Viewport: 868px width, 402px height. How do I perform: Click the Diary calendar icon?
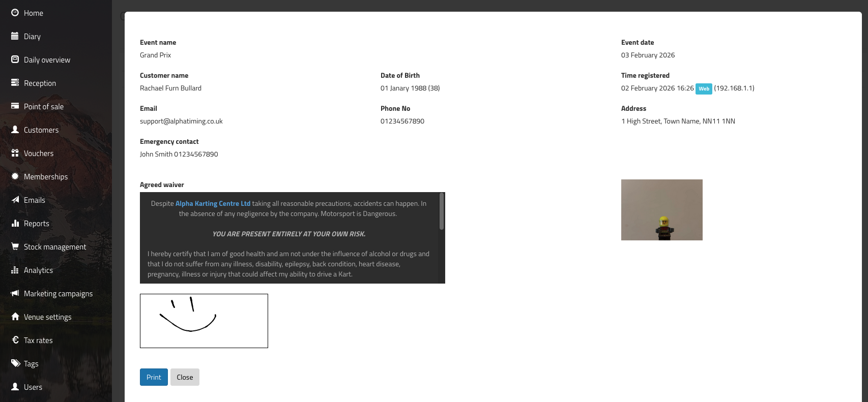point(15,36)
